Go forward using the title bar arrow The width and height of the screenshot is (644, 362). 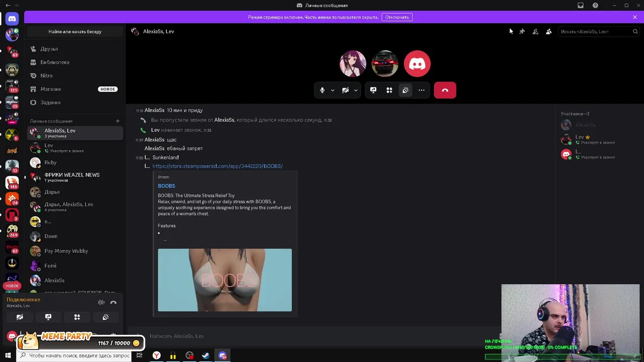click(x=17, y=6)
